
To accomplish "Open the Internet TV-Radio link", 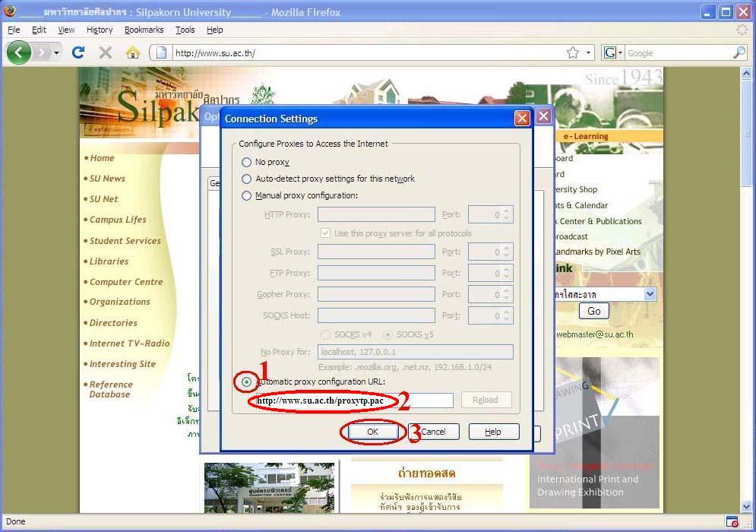I will 130,344.
